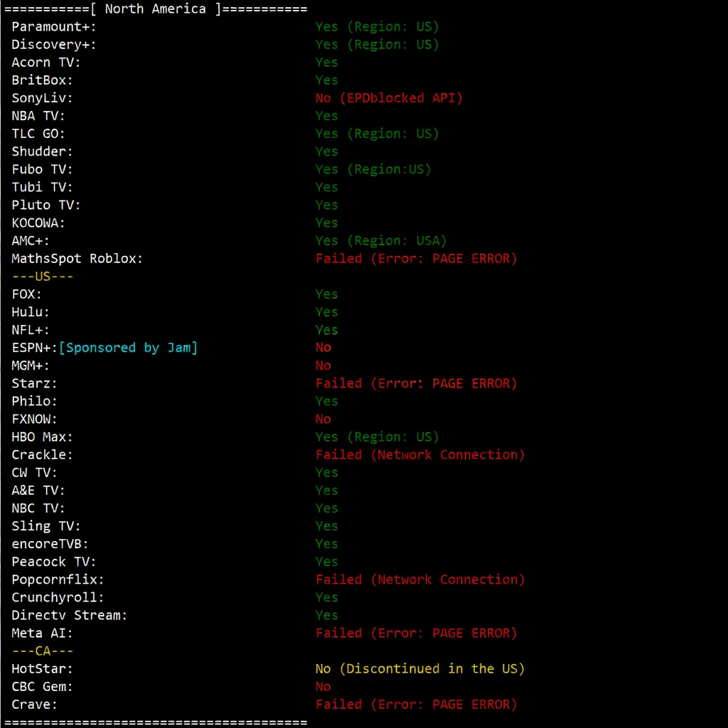Click the BritBox label
This screenshot has height=728, width=728.
coord(42,80)
